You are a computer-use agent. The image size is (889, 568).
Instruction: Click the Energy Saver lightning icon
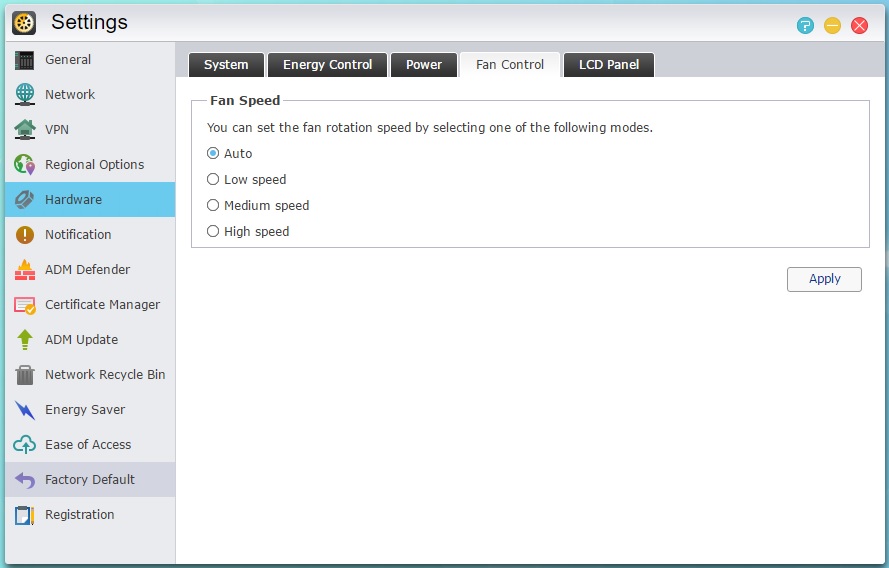(x=24, y=410)
